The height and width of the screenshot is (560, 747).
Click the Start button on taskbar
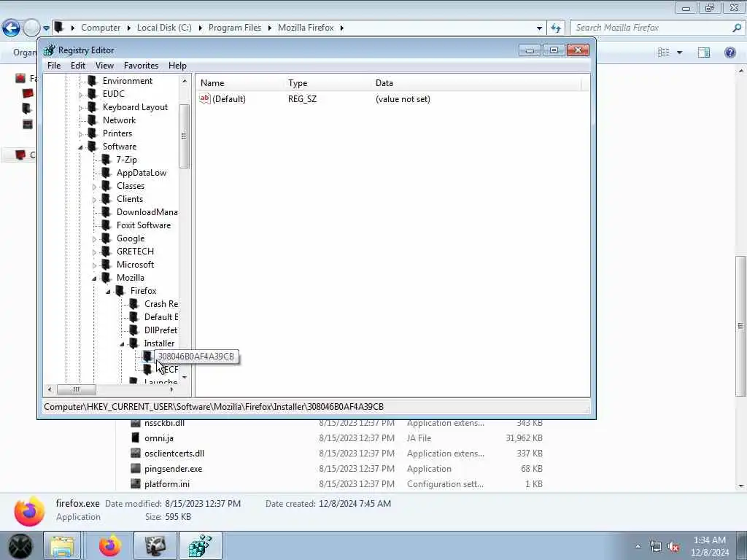tap(20, 546)
